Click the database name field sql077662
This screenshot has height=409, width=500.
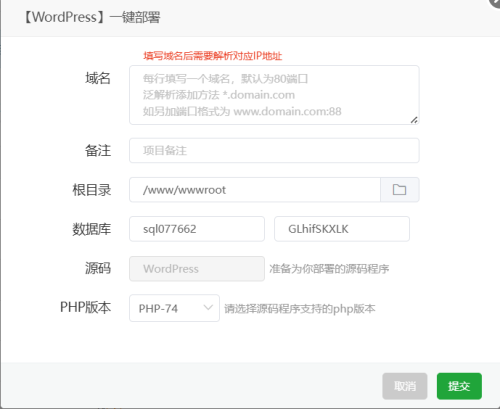(x=197, y=229)
